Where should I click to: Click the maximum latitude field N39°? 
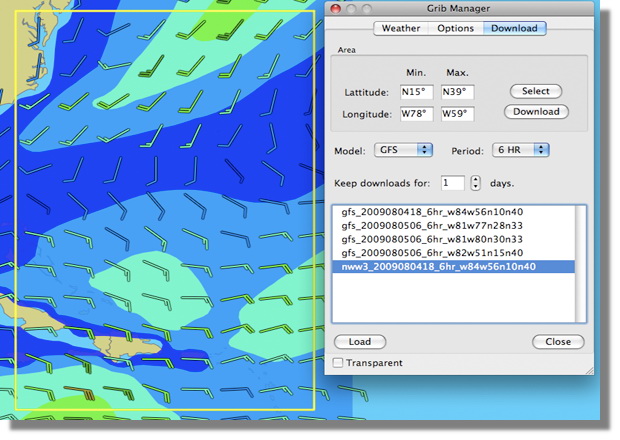[x=457, y=92]
